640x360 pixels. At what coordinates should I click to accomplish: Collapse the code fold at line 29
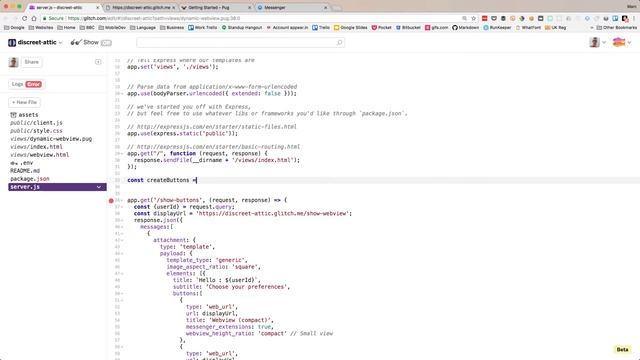(x=122, y=154)
